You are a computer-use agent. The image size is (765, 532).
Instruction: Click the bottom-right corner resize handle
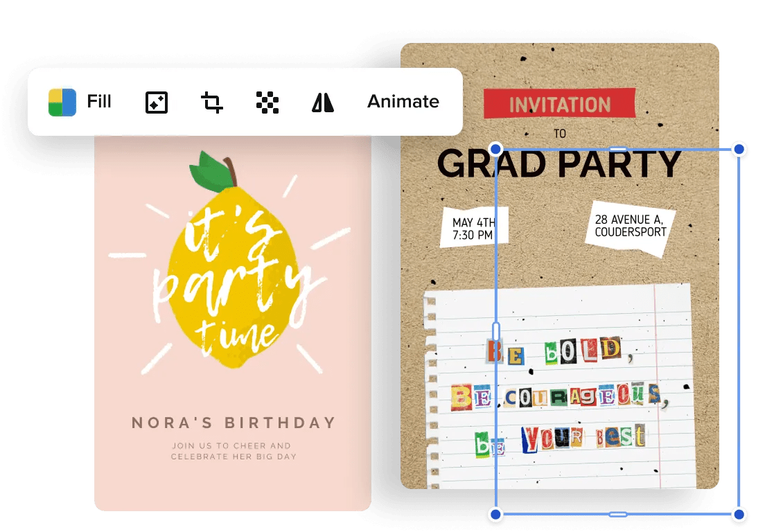click(738, 514)
